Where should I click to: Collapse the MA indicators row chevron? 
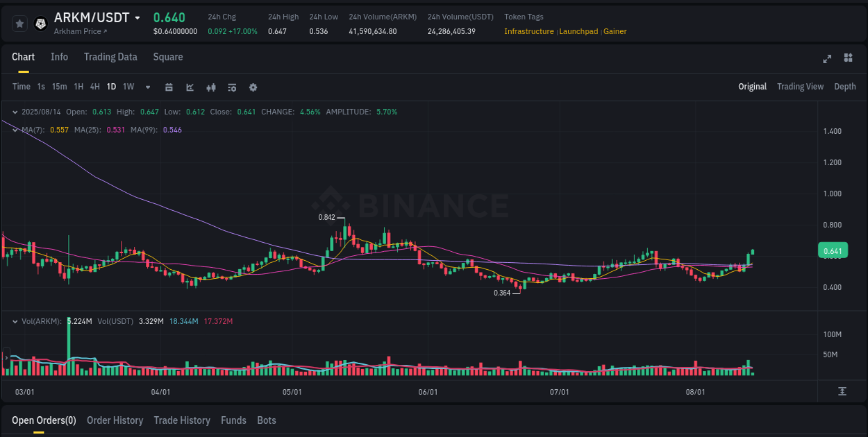coord(15,130)
